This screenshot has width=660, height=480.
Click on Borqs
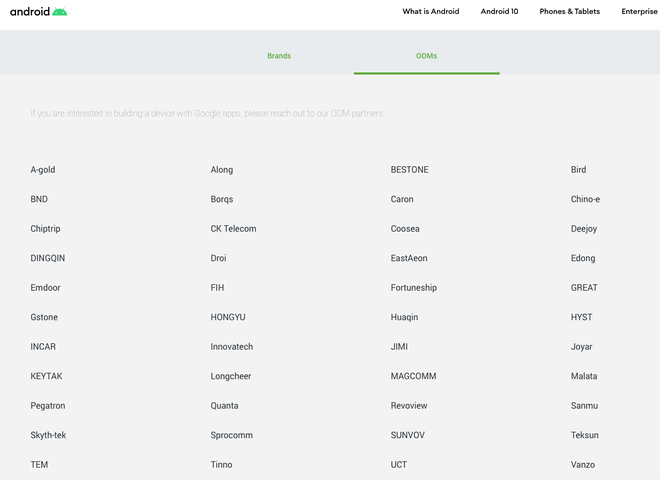pos(222,199)
